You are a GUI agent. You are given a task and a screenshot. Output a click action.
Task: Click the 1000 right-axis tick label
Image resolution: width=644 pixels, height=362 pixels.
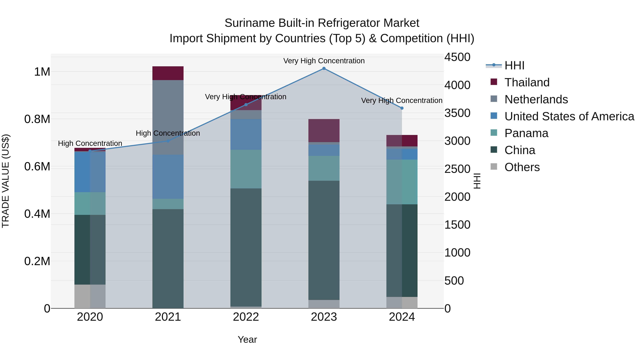coord(457,253)
